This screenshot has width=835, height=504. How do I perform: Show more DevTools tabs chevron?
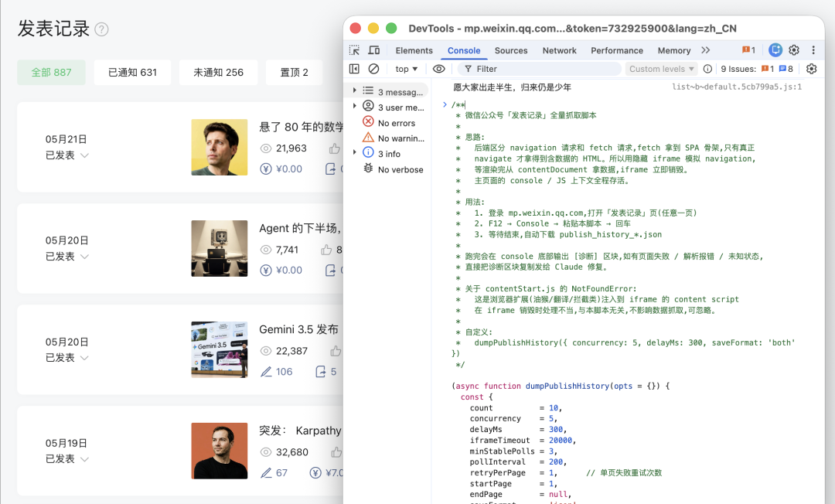pos(706,50)
